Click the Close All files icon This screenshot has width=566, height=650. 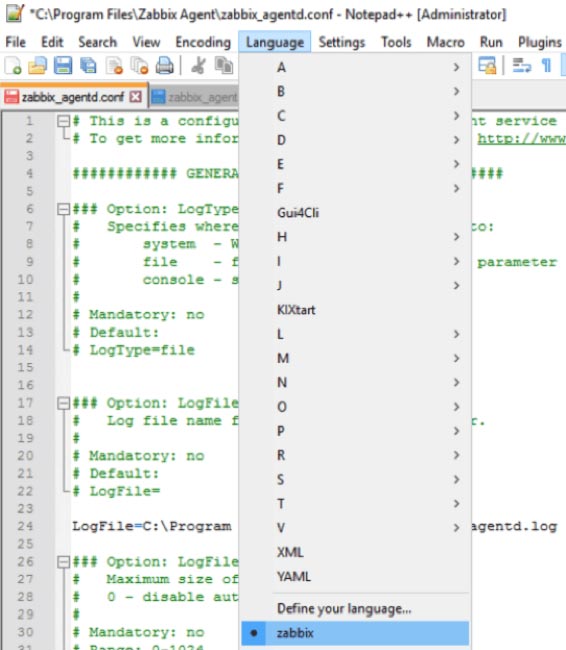pos(139,65)
